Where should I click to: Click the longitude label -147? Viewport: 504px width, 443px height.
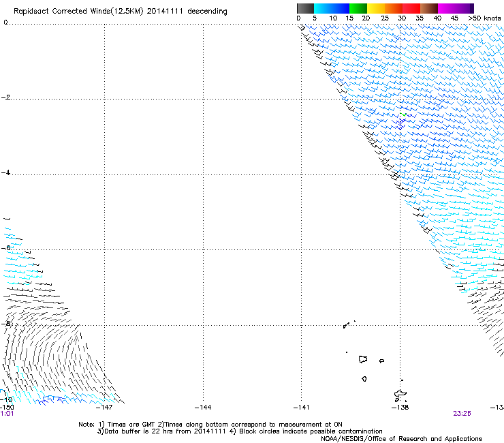104,408
